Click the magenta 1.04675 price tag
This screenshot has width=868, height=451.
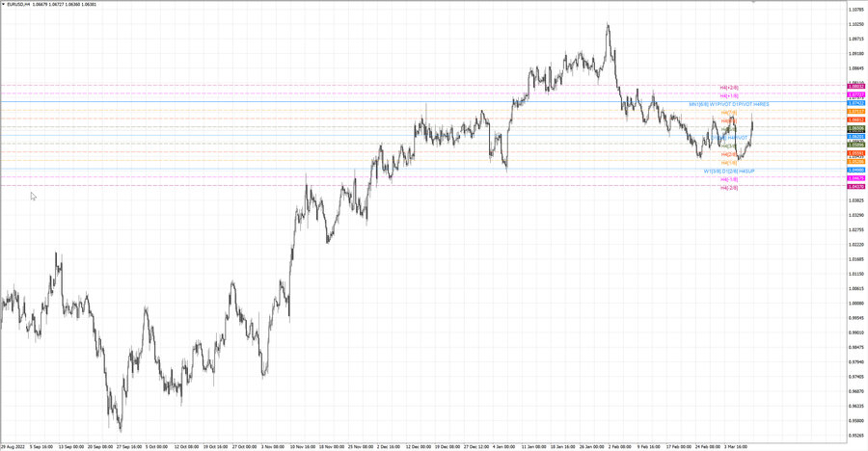pos(856,178)
